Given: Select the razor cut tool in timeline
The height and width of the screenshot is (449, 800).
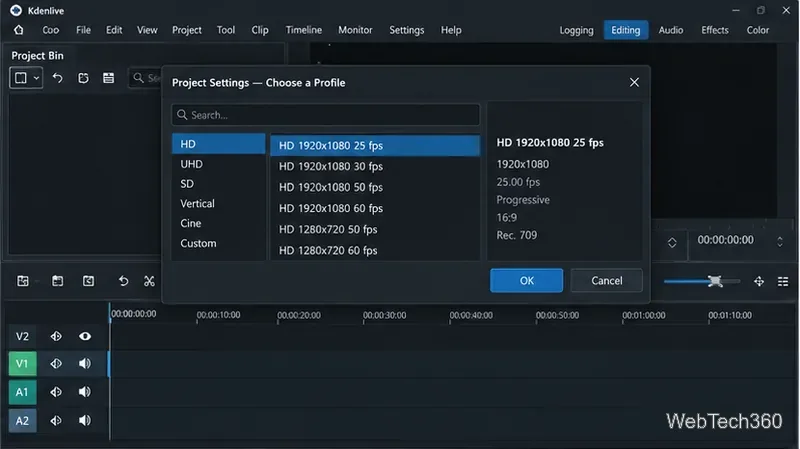Looking at the screenshot, I should pyautogui.click(x=149, y=281).
